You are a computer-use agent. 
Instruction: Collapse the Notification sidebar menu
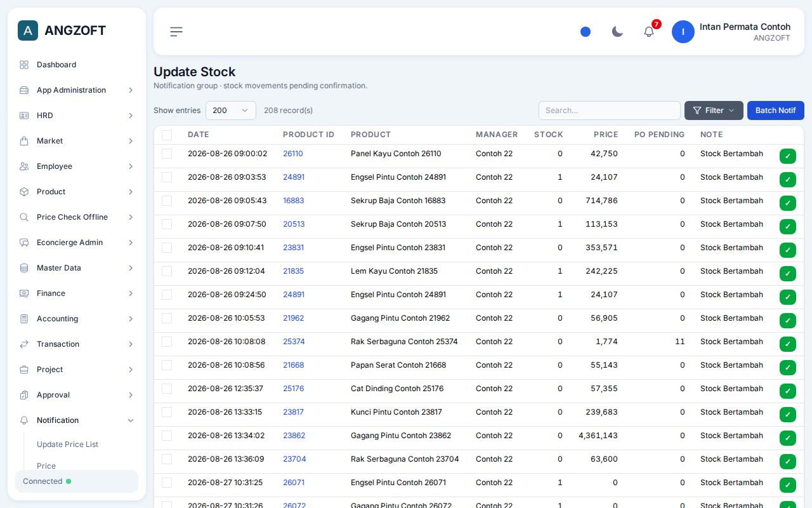tap(76, 420)
